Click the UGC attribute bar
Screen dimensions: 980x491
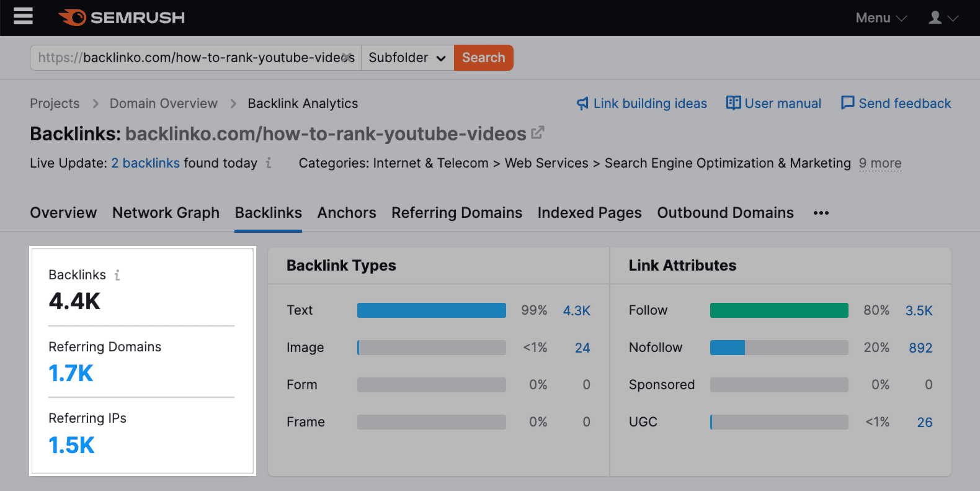[x=779, y=422]
